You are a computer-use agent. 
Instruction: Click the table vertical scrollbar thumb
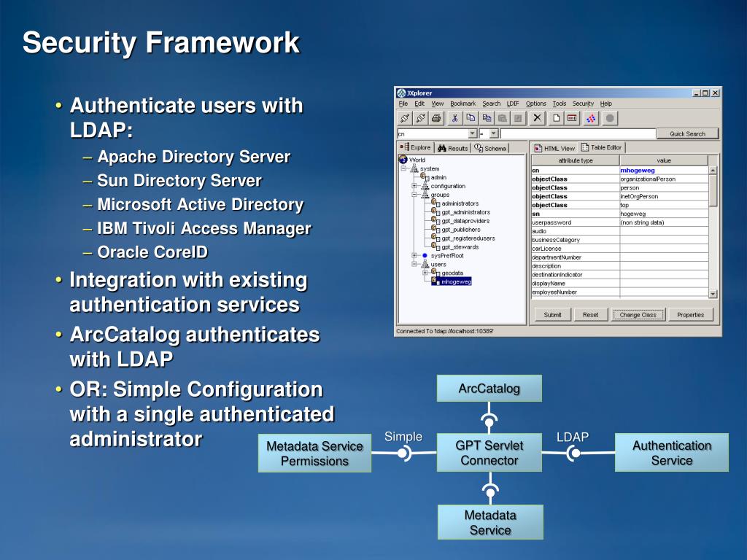(x=713, y=190)
